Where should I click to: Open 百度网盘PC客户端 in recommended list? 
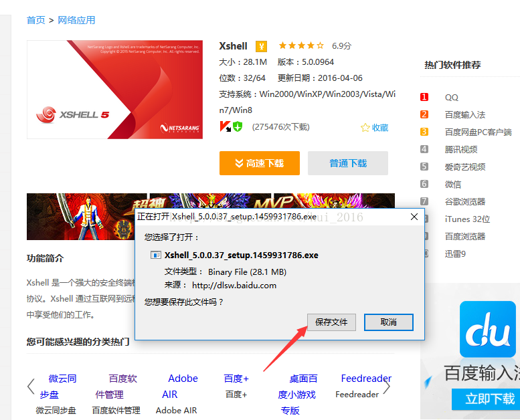(478, 132)
